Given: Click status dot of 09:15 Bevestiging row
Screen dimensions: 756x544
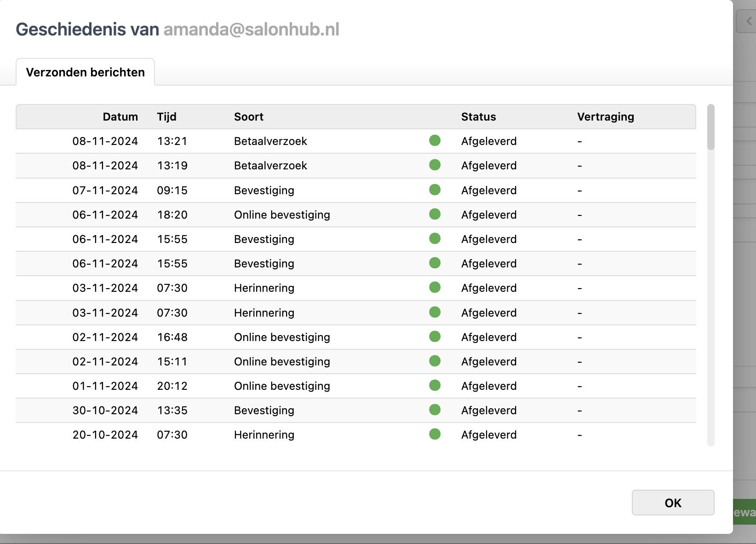Looking at the screenshot, I should point(435,190).
